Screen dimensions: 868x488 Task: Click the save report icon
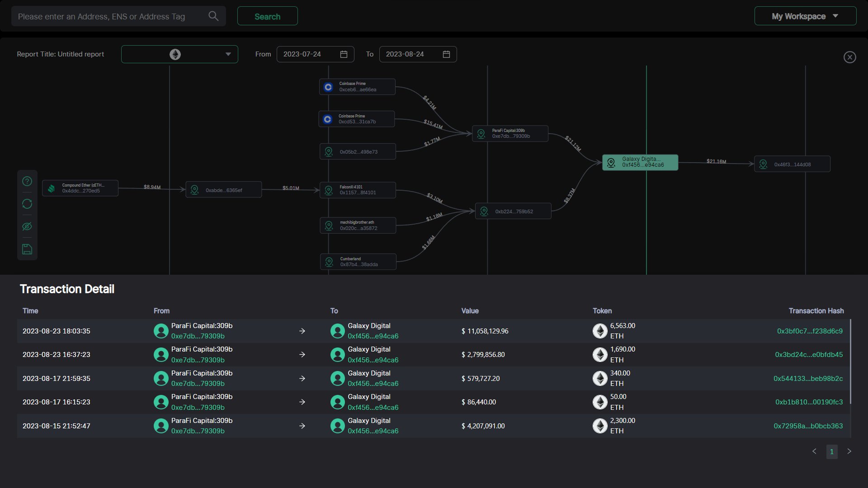27,249
